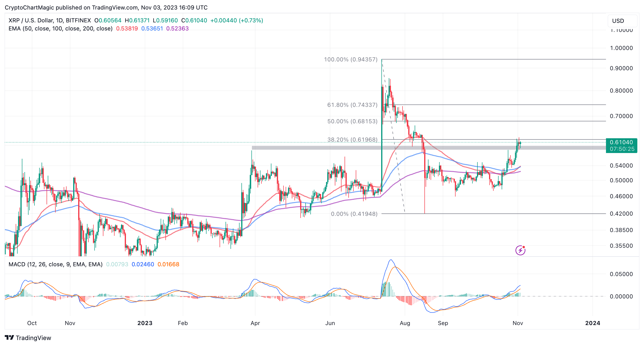
Task: Click the 0.42000 price axis label
Action: [621, 213]
